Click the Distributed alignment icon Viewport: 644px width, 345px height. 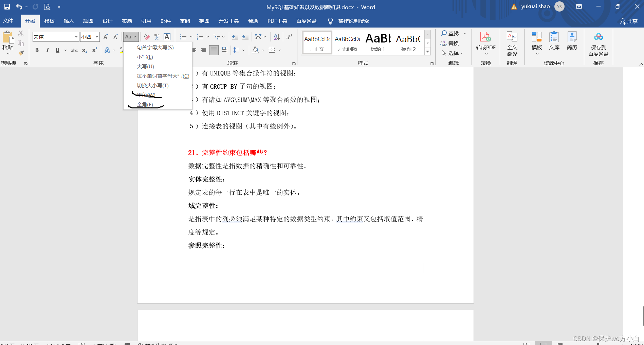[224, 50]
